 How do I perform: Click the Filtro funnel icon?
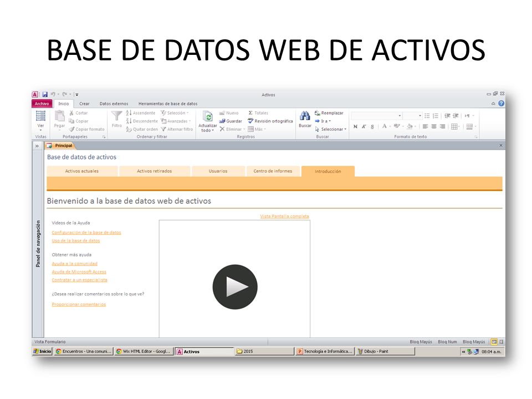tap(116, 116)
